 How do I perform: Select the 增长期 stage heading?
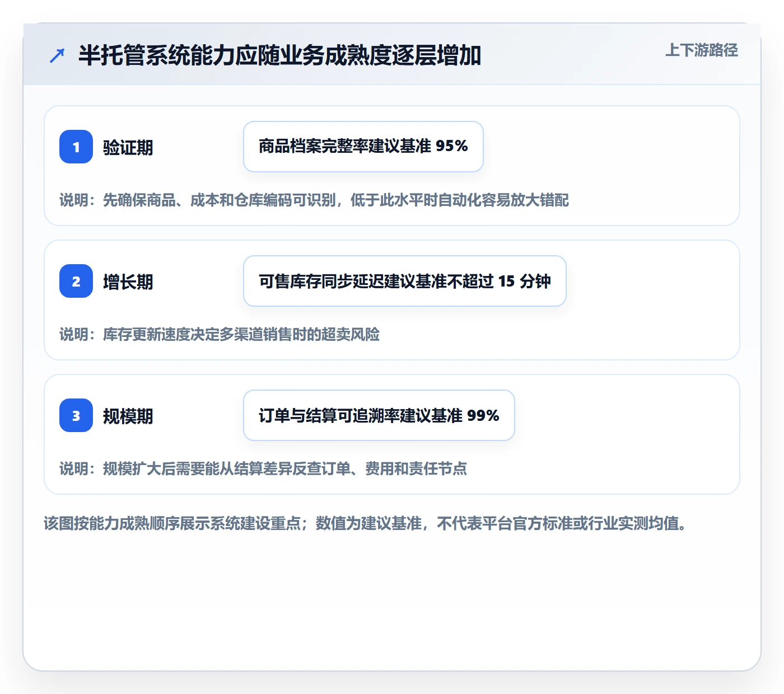pyautogui.click(x=128, y=282)
